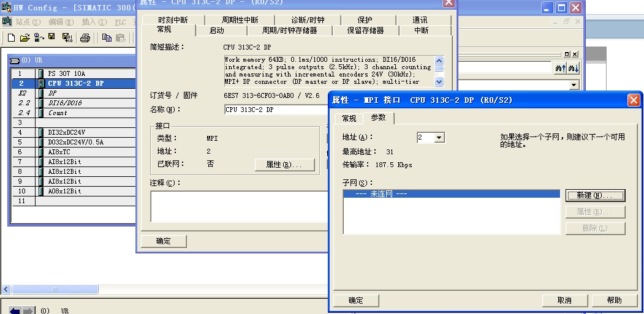Click the 帮助 button
This screenshot has height=314, width=644.
tap(615, 300)
